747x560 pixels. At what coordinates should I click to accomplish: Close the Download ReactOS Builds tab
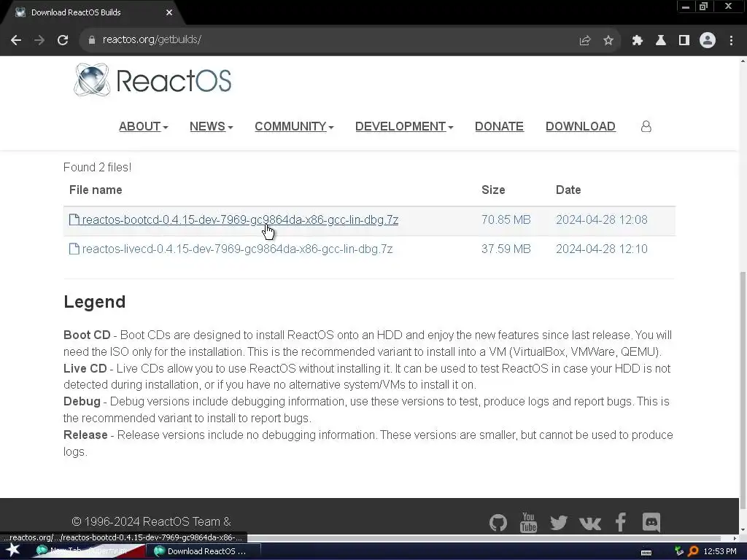click(x=169, y=12)
